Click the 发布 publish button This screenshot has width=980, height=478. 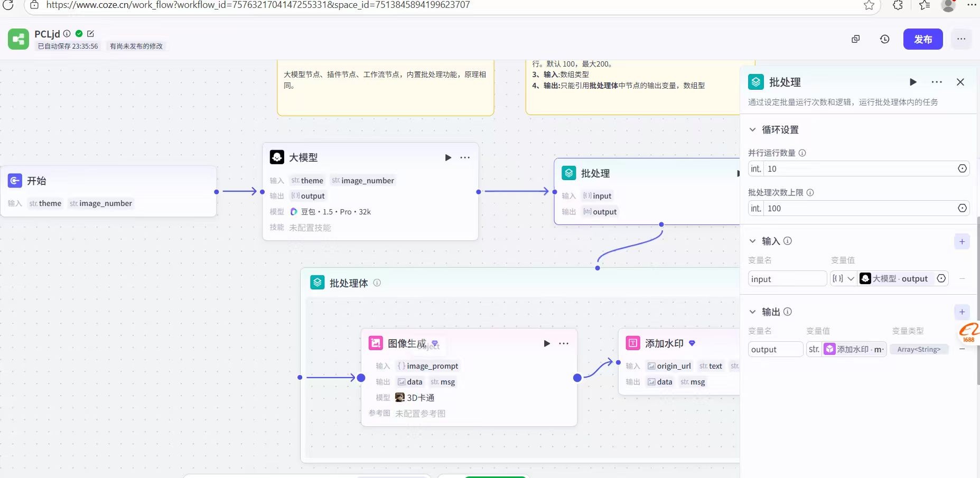tap(922, 39)
